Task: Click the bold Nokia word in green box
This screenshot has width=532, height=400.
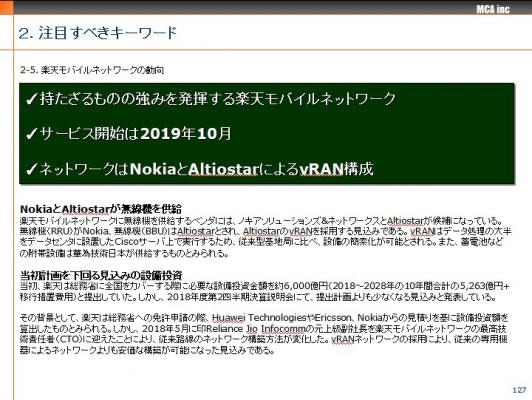Action: click(x=153, y=169)
